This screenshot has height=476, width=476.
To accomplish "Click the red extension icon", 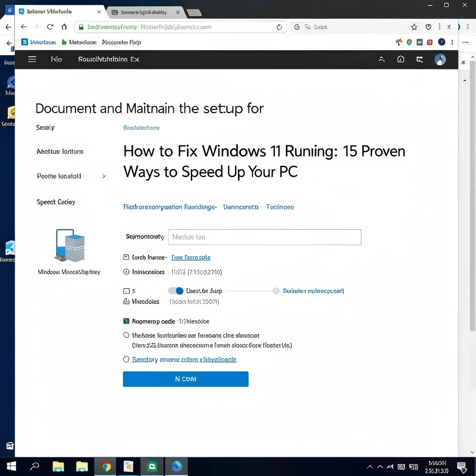I will pyautogui.click(x=430, y=42).
